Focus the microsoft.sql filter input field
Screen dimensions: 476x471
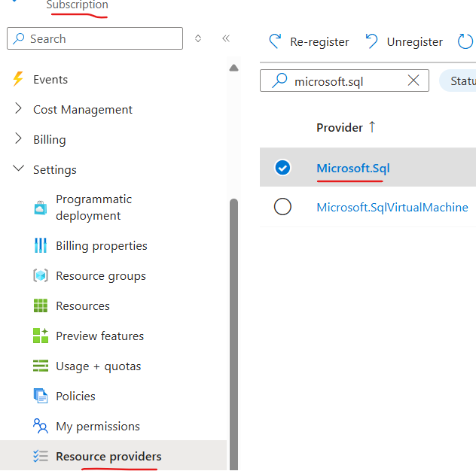(344, 81)
